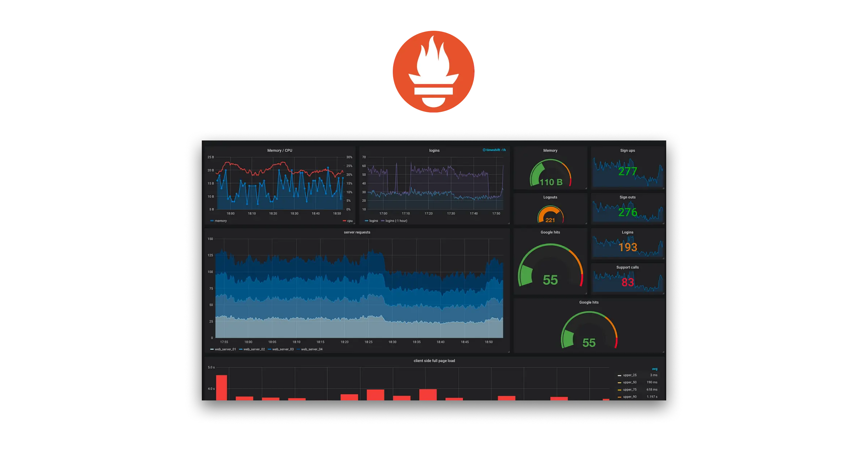Open the logins graph panel title menu
868x454 pixels.
tap(434, 151)
